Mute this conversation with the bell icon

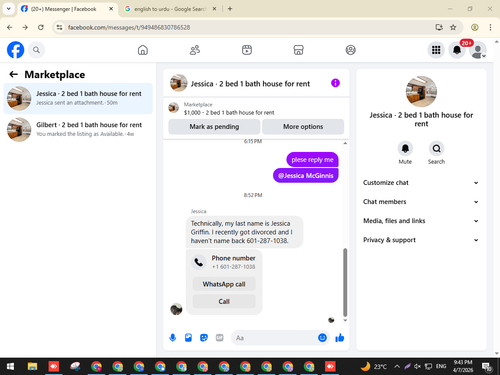point(405,149)
